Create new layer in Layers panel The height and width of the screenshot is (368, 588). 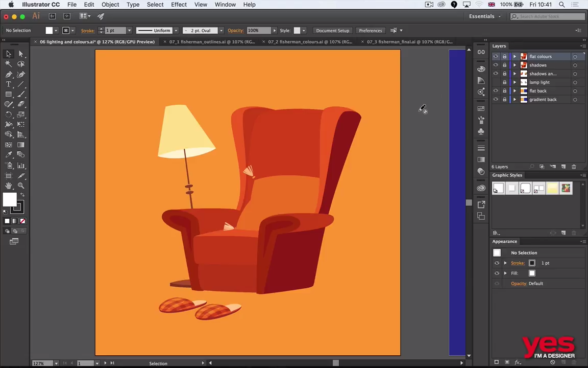(563, 166)
